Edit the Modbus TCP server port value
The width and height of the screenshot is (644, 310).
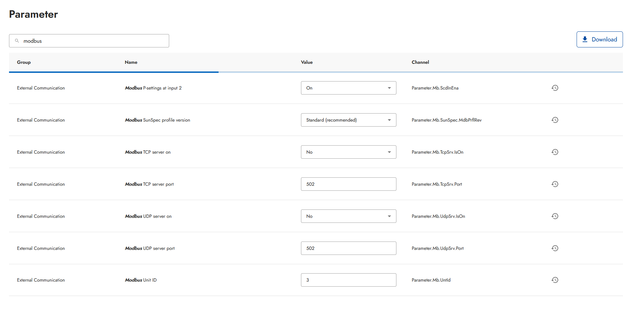[x=348, y=184]
